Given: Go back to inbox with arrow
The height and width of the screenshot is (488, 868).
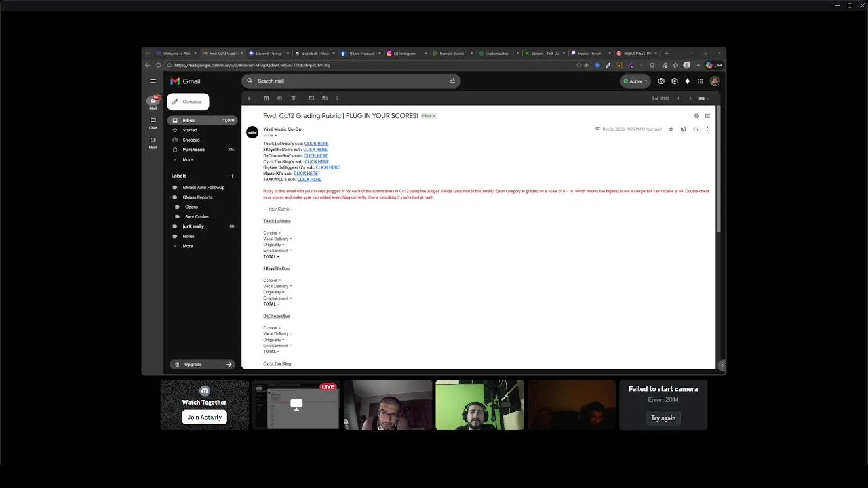Looking at the screenshot, I should click(x=250, y=98).
